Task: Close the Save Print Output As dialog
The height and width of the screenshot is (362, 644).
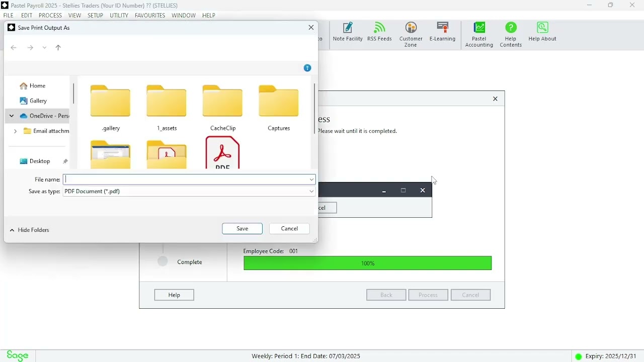Action: click(x=311, y=28)
